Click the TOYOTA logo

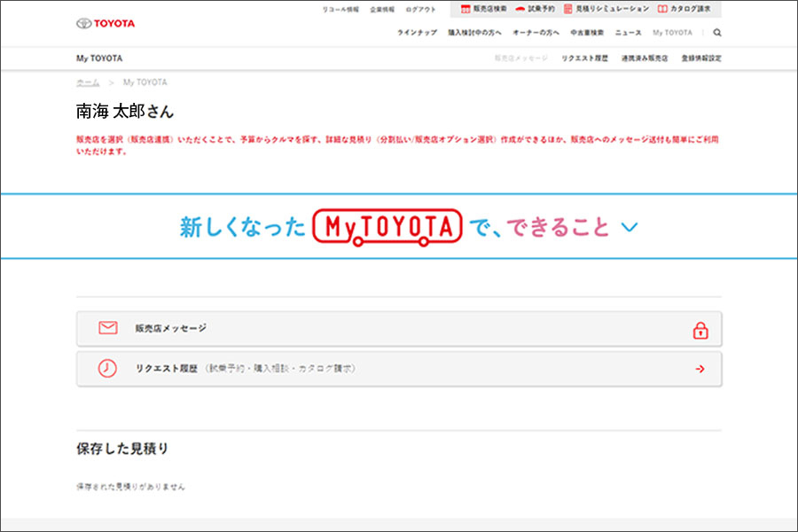[106, 23]
